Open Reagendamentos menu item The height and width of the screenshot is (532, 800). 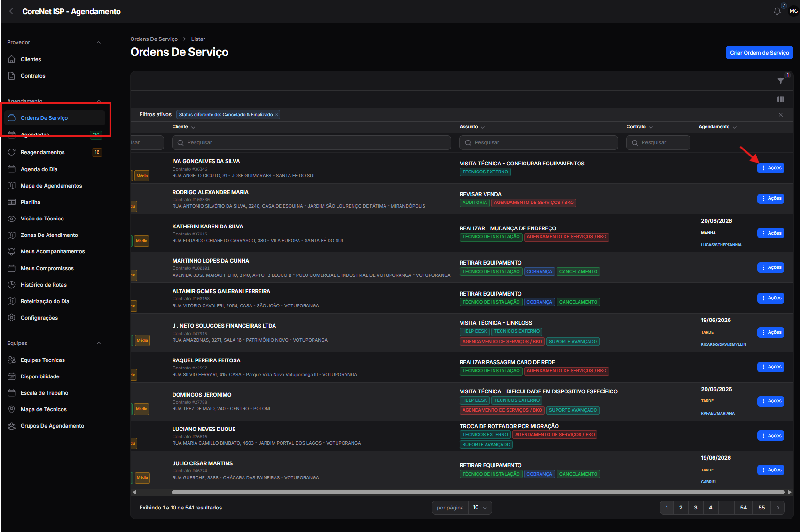pyautogui.click(x=42, y=152)
